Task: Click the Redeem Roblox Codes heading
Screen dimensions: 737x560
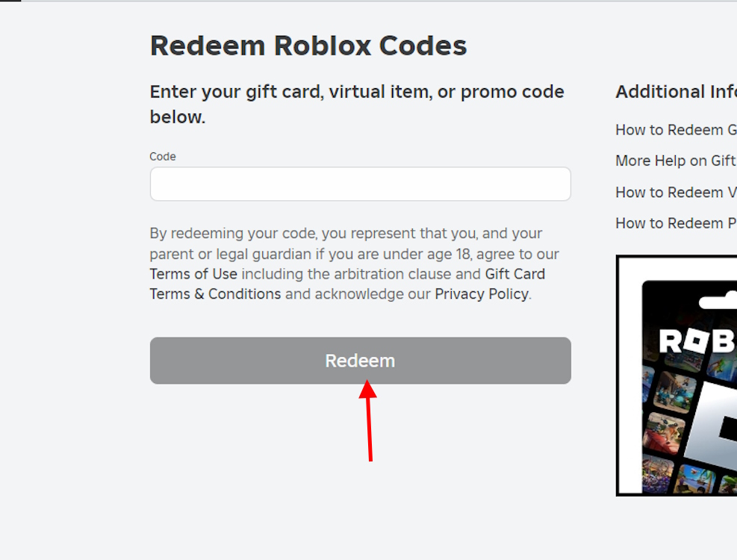Action: (308, 46)
